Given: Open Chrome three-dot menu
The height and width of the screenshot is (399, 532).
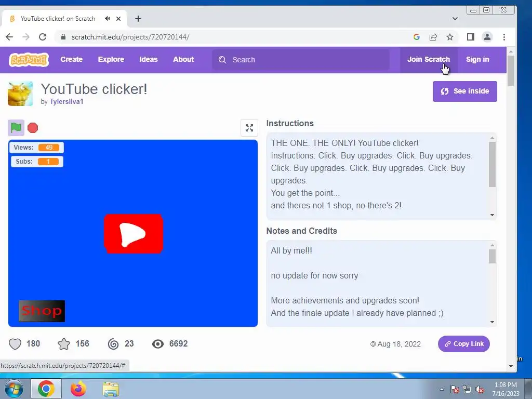Looking at the screenshot, I should pyautogui.click(x=504, y=37).
